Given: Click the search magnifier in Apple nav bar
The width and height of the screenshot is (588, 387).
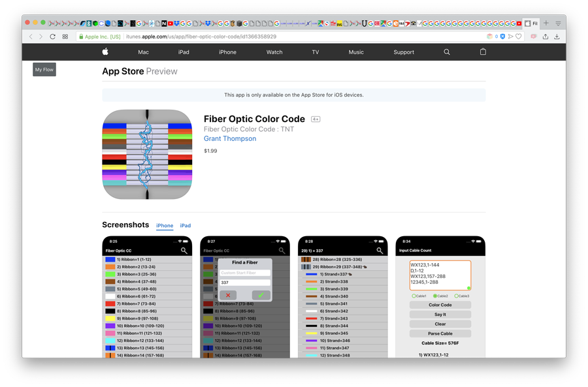Looking at the screenshot, I should 447,52.
